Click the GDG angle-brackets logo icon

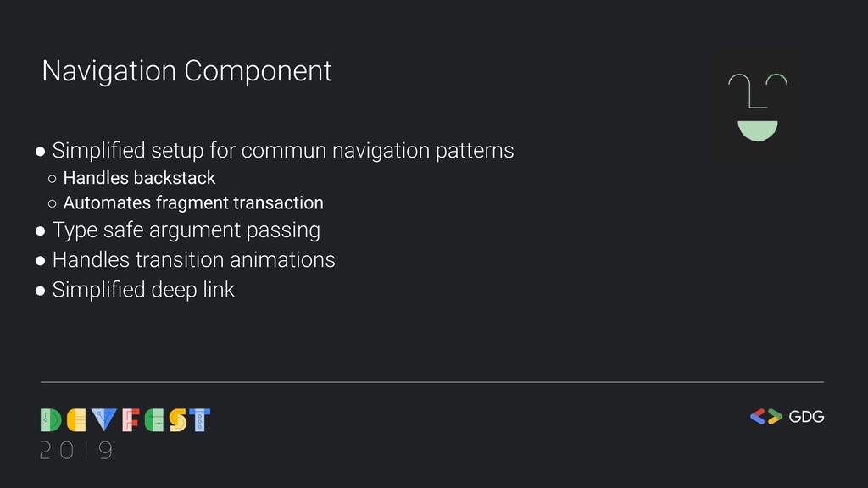(x=766, y=417)
